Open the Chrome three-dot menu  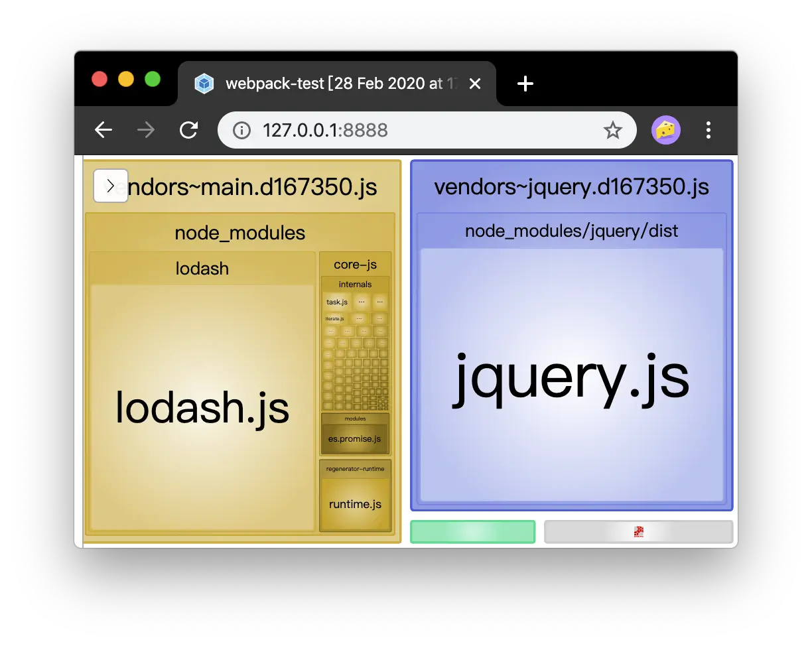tap(709, 130)
